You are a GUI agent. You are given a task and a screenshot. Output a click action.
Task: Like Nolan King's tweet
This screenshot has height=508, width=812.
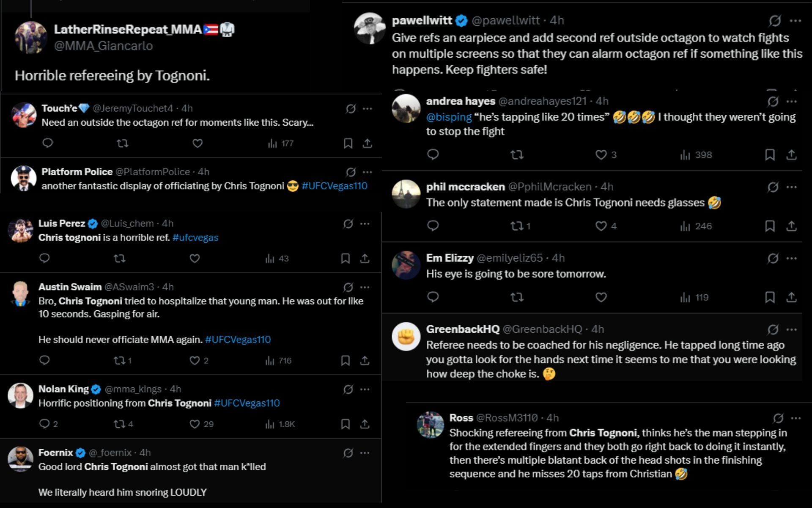tap(195, 423)
